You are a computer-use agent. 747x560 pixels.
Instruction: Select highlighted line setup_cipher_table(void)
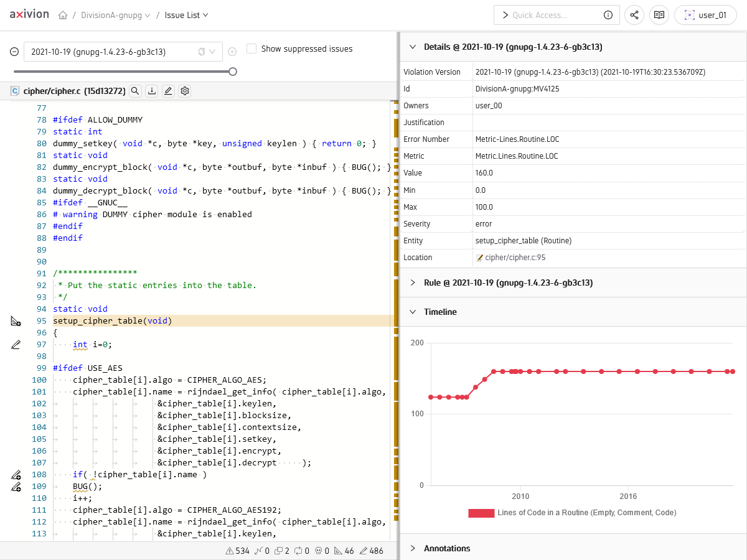[x=112, y=321]
